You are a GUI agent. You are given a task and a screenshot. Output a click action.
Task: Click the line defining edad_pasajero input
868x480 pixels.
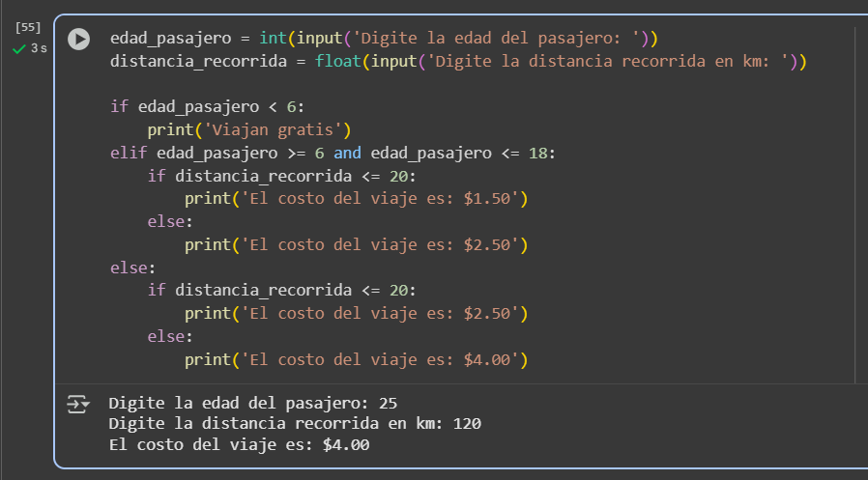(x=384, y=39)
